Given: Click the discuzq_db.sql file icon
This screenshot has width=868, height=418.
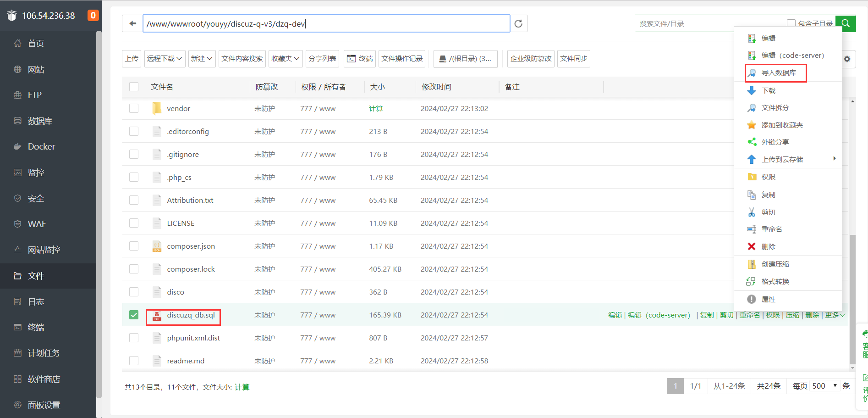Looking at the screenshot, I should point(157,315).
